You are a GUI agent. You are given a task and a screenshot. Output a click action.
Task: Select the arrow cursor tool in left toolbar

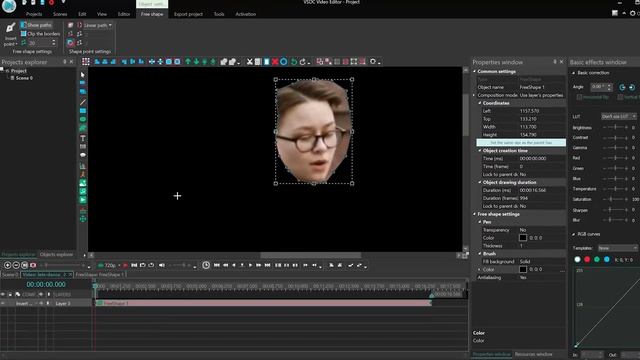tap(83, 75)
